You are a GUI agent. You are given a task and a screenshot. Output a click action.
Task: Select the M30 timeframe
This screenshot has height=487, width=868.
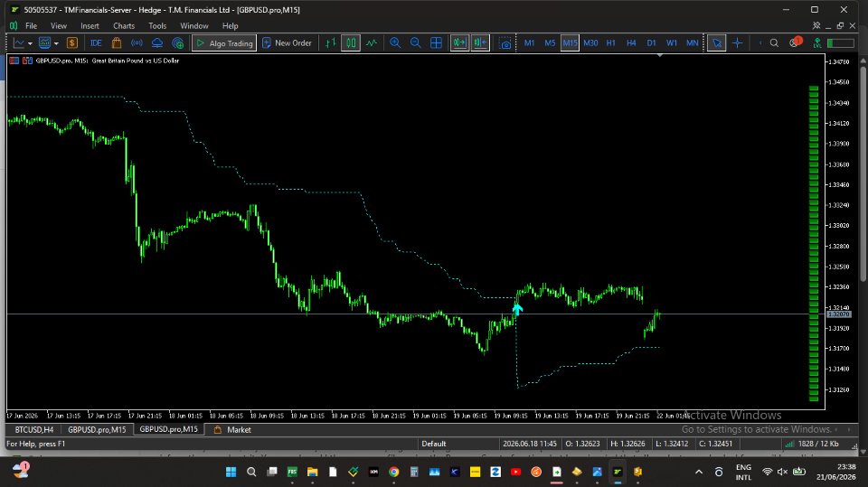point(590,42)
